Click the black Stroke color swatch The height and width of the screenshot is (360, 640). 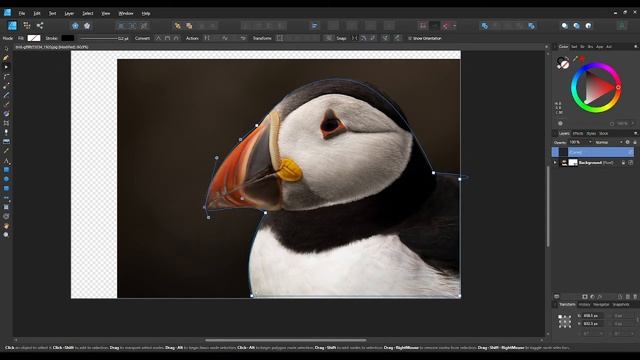click(68, 38)
